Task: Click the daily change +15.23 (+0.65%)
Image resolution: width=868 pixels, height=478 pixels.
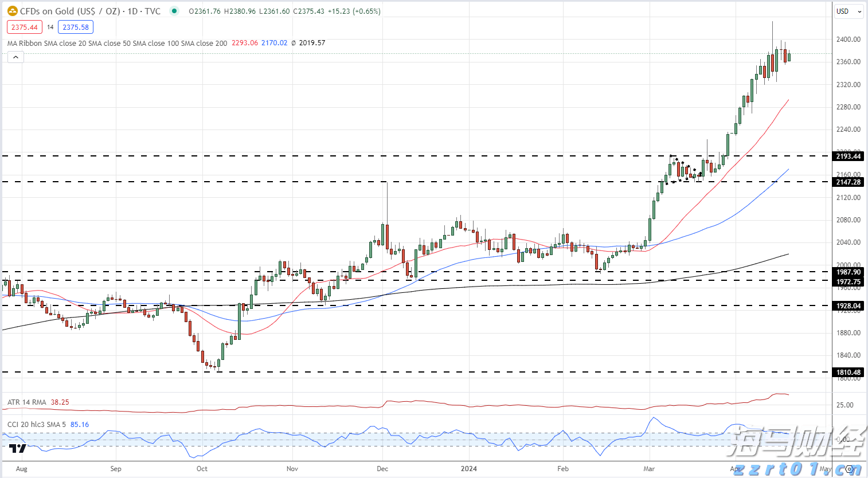Action: tap(354, 11)
